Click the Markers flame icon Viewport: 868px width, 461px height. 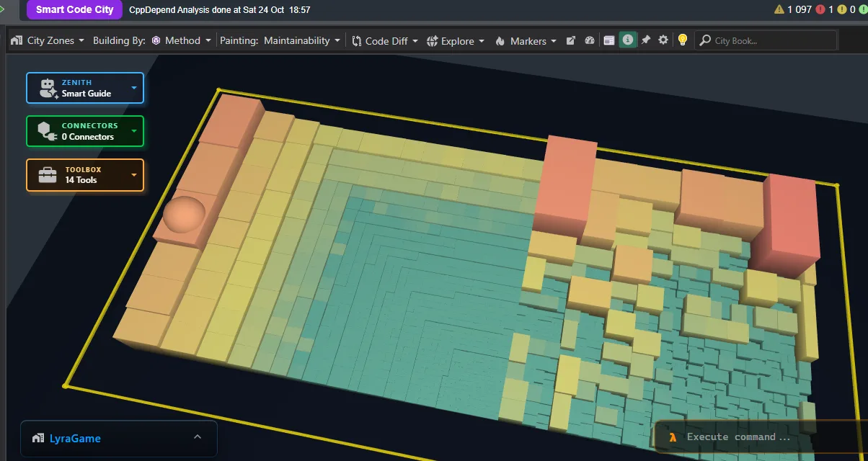click(x=500, y=41)
